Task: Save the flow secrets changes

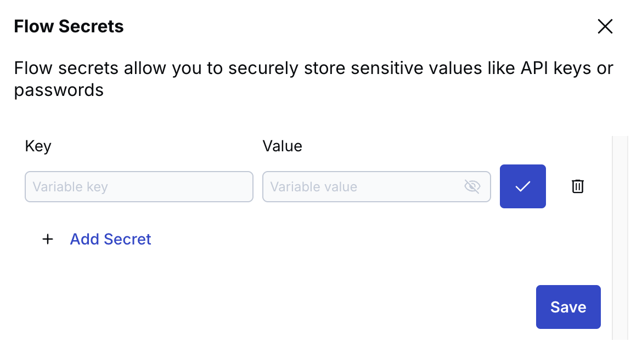Action: click(x=568, y=307)
